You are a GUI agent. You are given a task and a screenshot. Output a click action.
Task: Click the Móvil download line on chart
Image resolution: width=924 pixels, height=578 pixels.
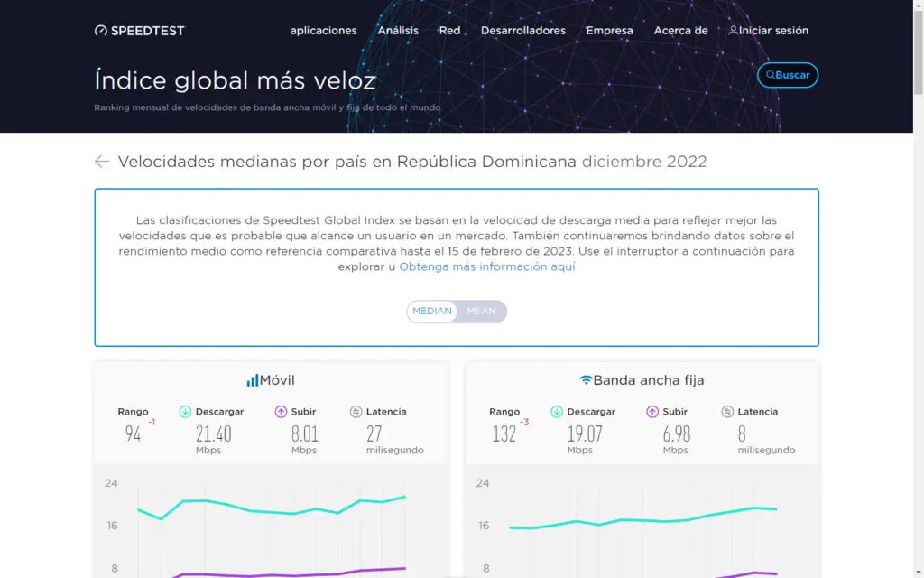[271, 510]
